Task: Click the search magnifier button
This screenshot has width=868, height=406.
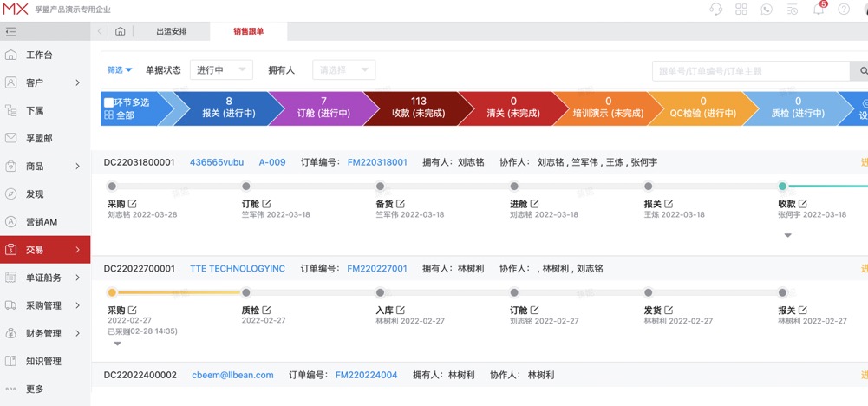Action: 862,71
